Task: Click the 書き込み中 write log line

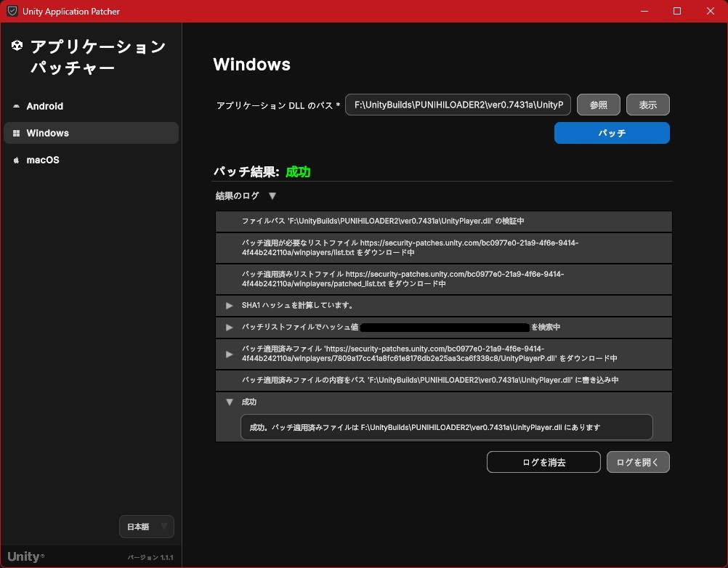Action: coord(444,380)
